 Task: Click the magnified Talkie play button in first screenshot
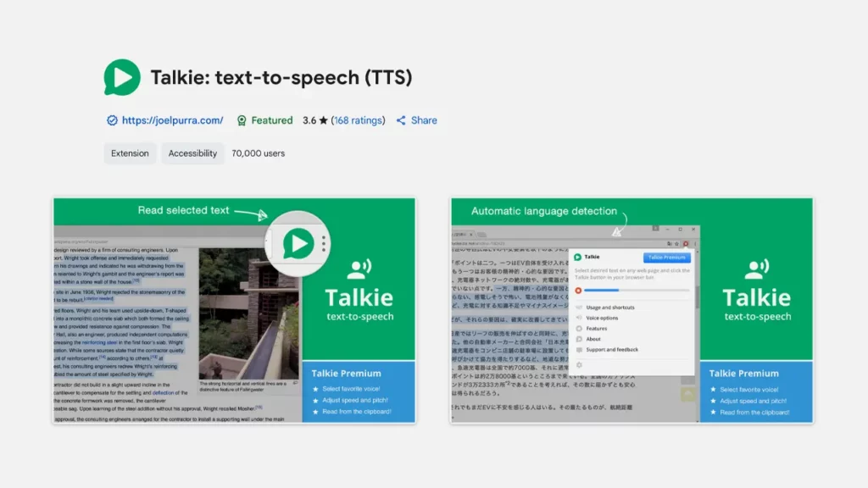[298, 243]
